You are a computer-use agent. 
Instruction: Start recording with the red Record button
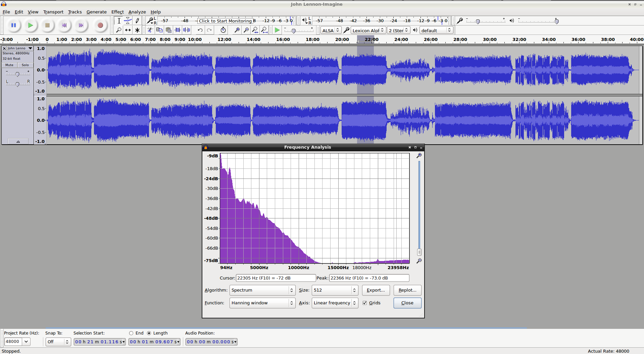pos(100,25)
